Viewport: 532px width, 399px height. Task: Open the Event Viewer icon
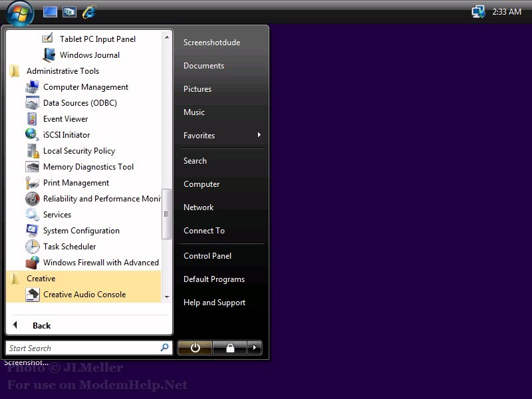[x=32, y=119]
